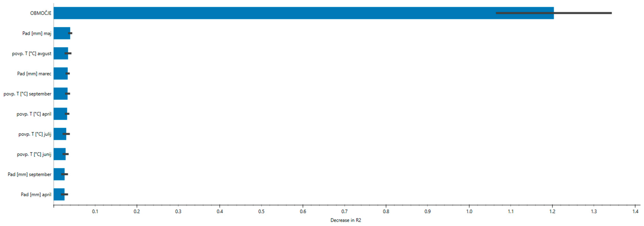The height and width of the screenshot is (226, 644).
Task: Click the 0.5 tick on x-axis
Action: (261, 212)
